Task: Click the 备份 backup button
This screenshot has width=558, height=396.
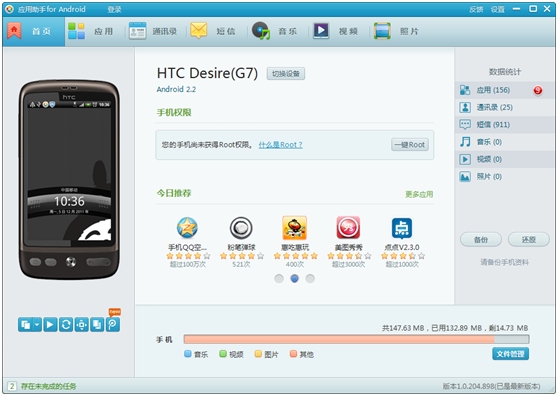Action: 481,239
